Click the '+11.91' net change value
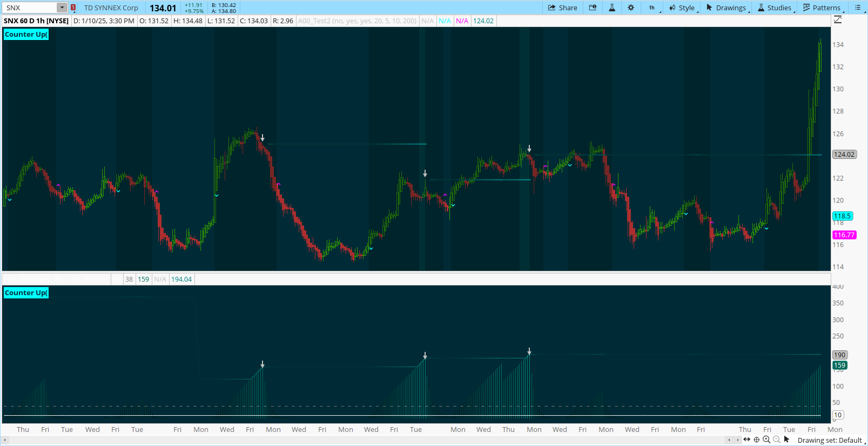This screenshot has width=868, height=446. pyautogui.click(x=193, y=5)
